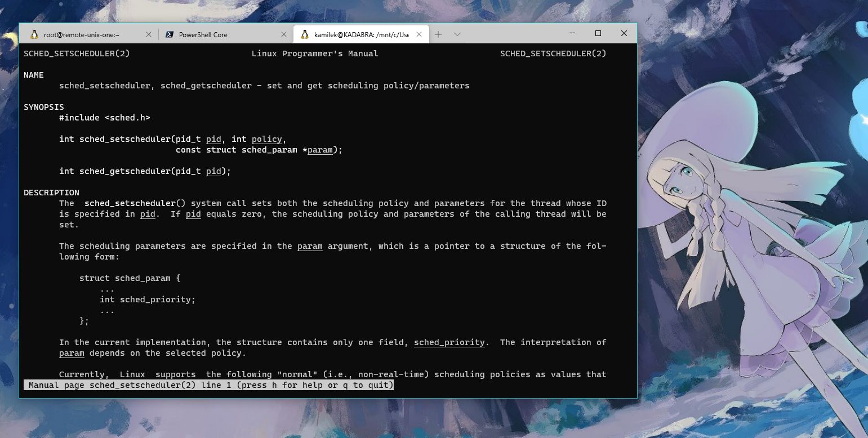Open the new-tab profile dropdown chevron
Screen dimensions: 868x438
tap(457, 34)
